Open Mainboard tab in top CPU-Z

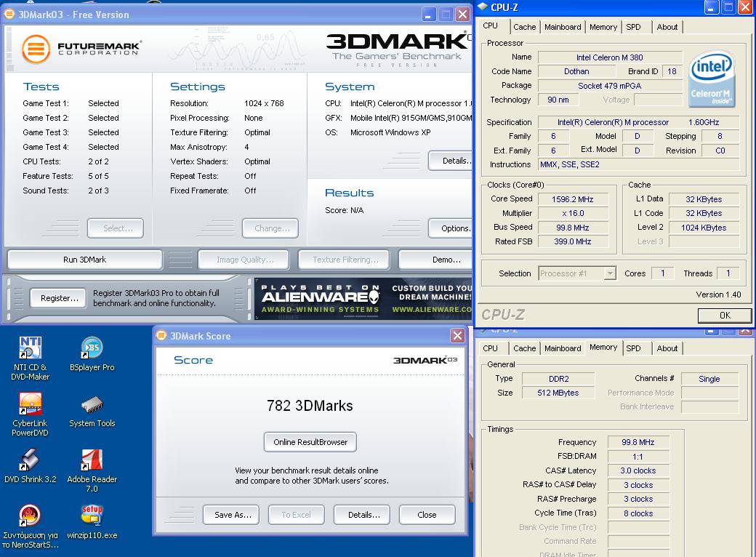563,27
